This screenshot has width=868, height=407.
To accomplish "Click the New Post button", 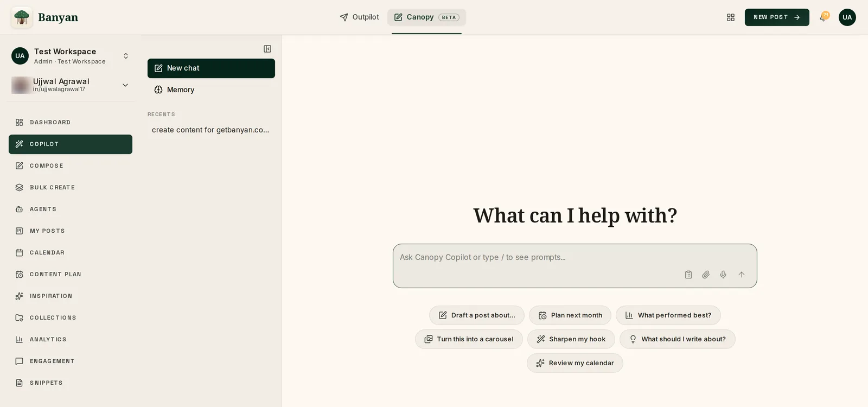I will coord(777,17).
